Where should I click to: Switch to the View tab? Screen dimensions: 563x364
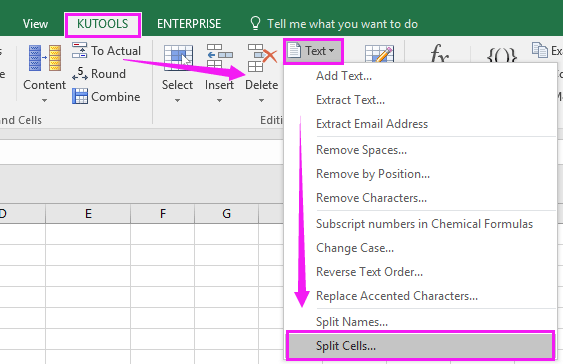(x=35, y=24)
